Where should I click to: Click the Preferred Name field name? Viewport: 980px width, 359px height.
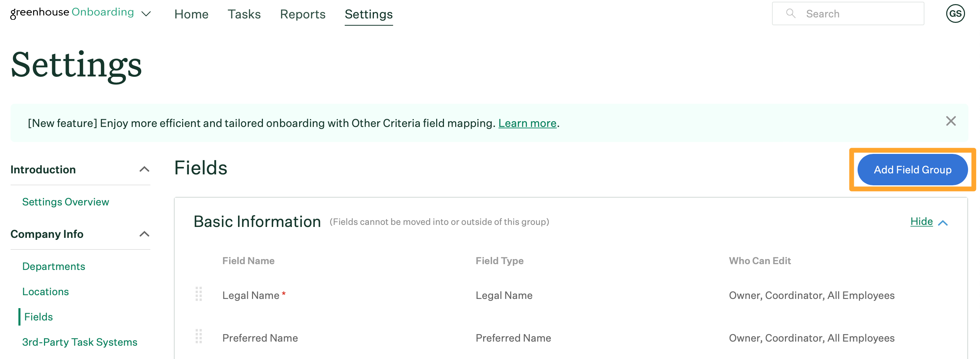click(260, 338)
